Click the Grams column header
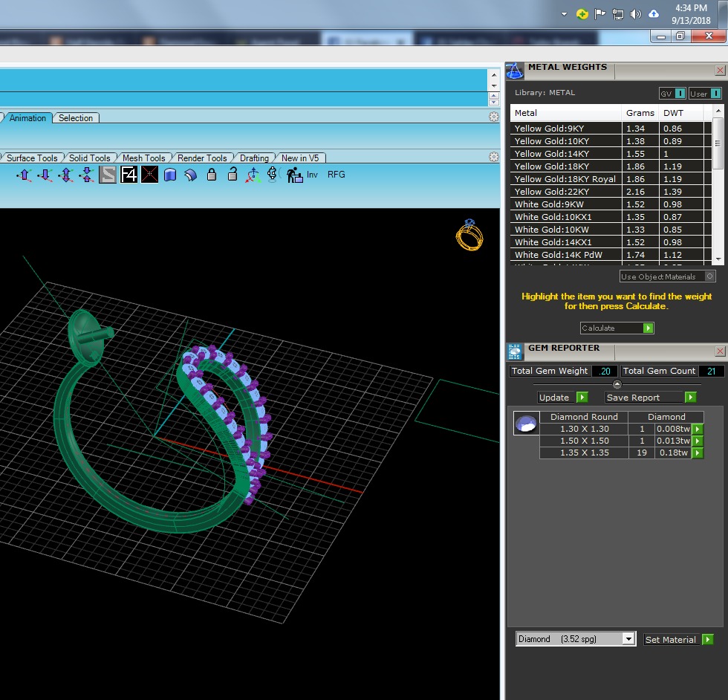This screenshot has width=728, height=700. click(640, 113)
